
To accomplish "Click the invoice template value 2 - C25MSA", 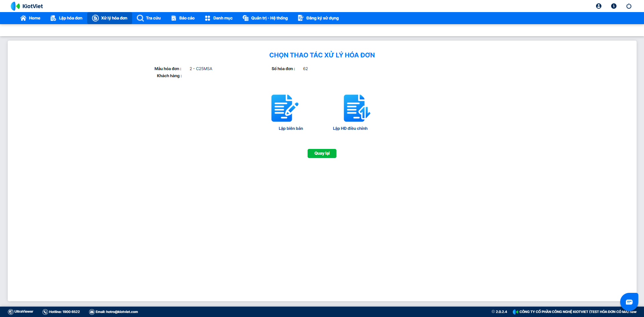I will [x=201, y=69].
